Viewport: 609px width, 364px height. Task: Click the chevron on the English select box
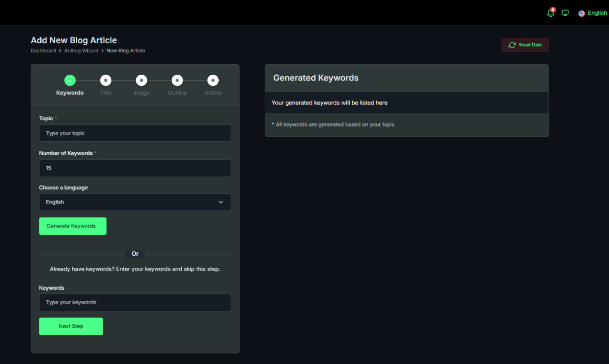click(221, 202)
